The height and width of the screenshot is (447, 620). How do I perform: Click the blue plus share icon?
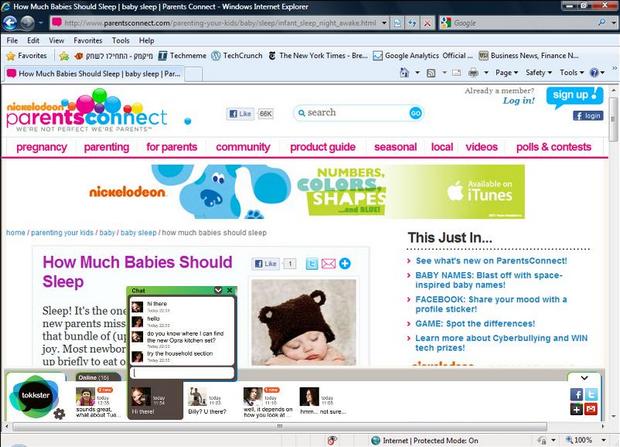[344, 264]
